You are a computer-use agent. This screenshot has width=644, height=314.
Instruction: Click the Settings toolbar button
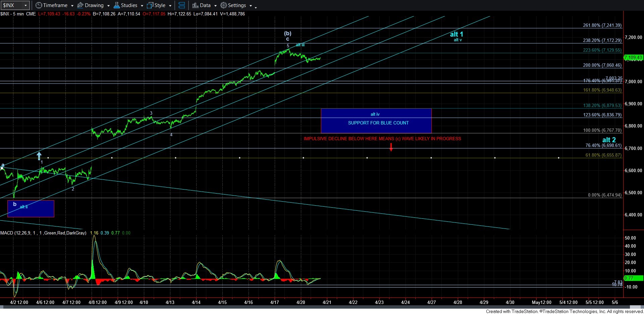pyautogui.click(x=237, y=5)
